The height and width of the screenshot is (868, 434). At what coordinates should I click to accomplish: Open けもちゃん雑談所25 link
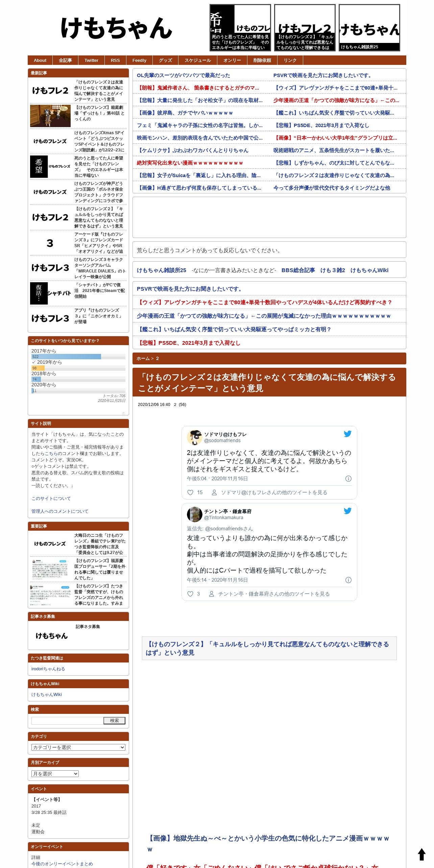[162, 270]
